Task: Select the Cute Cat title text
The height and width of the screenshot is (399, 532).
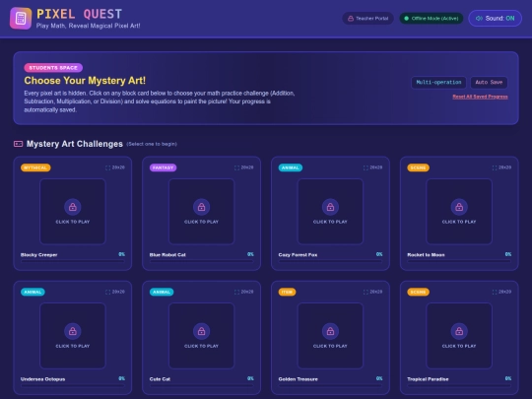Action: (160, 379)
